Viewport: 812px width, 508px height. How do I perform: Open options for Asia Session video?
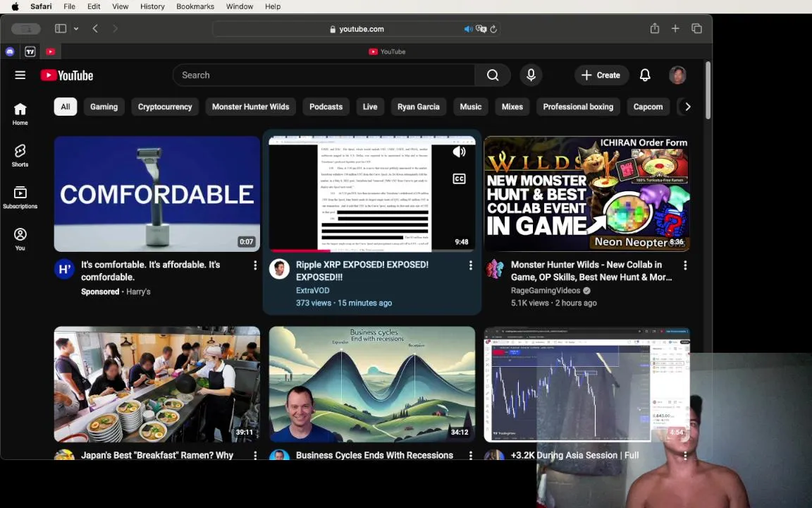[x=685, y=455]
